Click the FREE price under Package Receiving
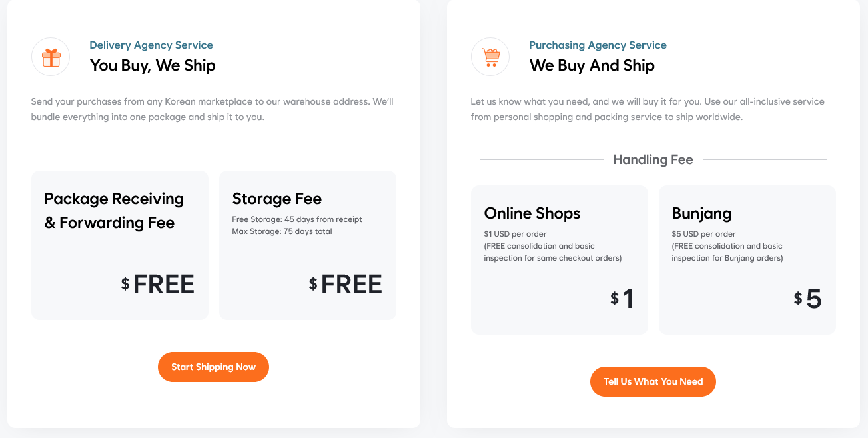The width and height of the screenshot is (868, 438). click(158, 284)
